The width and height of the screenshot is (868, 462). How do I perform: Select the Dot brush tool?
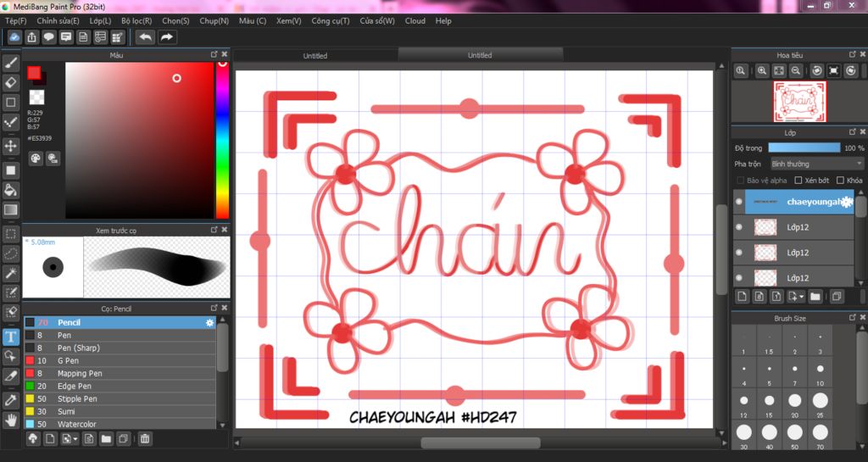(x=11, y=122)
